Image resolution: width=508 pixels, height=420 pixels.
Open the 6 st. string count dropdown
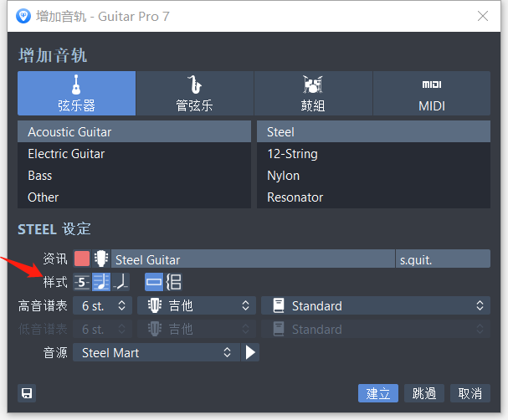[x=102, y=305]
